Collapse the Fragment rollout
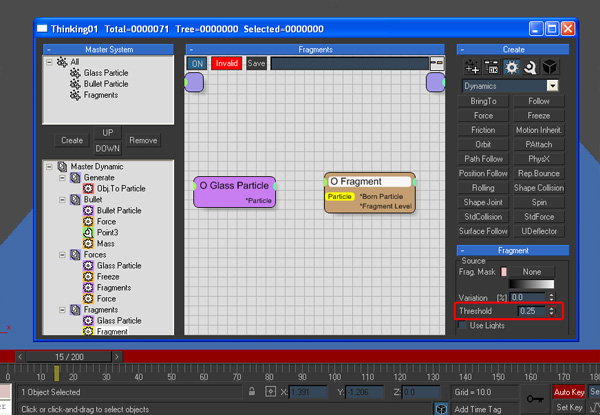 (513, 251)
